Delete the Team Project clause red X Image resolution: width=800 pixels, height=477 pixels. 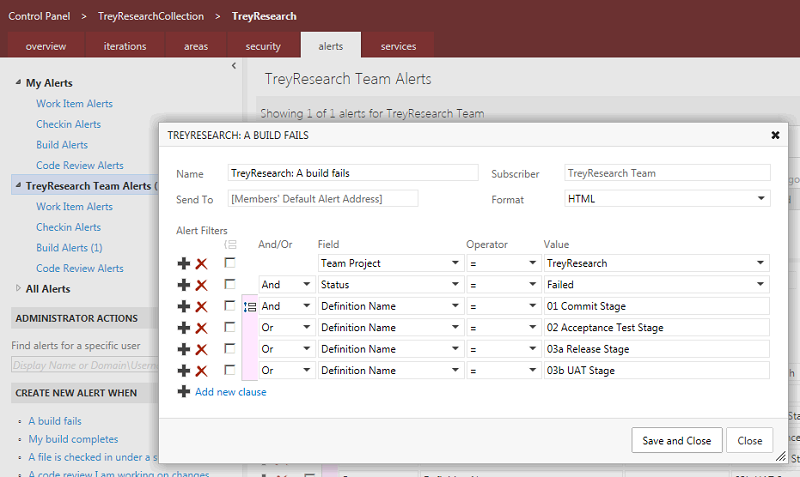click(x=202, y=263)
